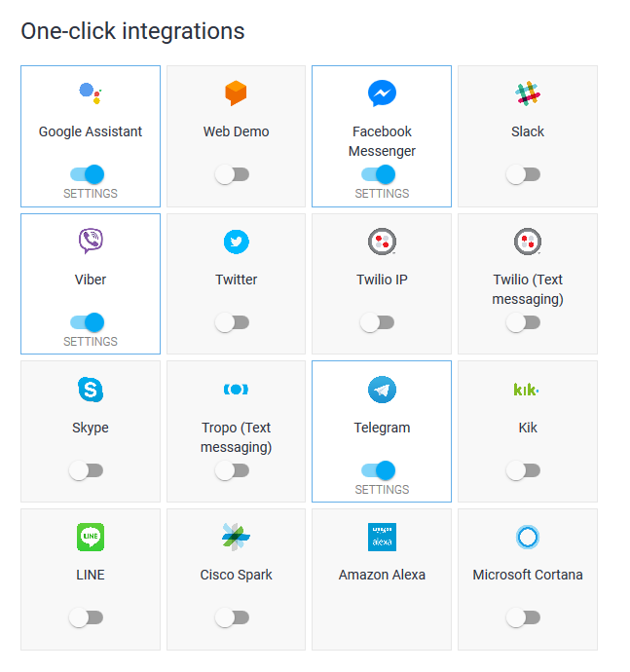The image size is (630, 672).
Task: Click the Facebook Messenger icon
Action: 382,93
